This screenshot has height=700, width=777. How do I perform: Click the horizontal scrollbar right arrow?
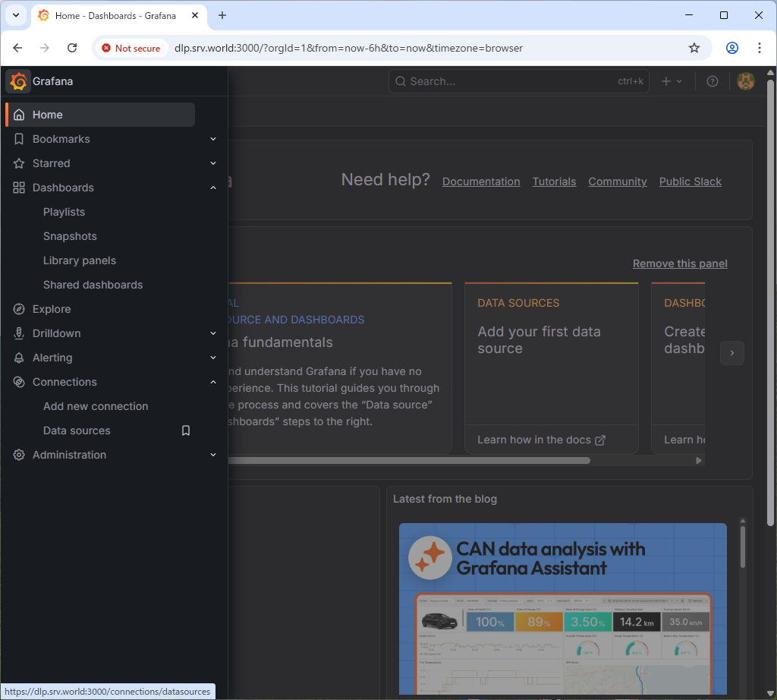[699, 461]
